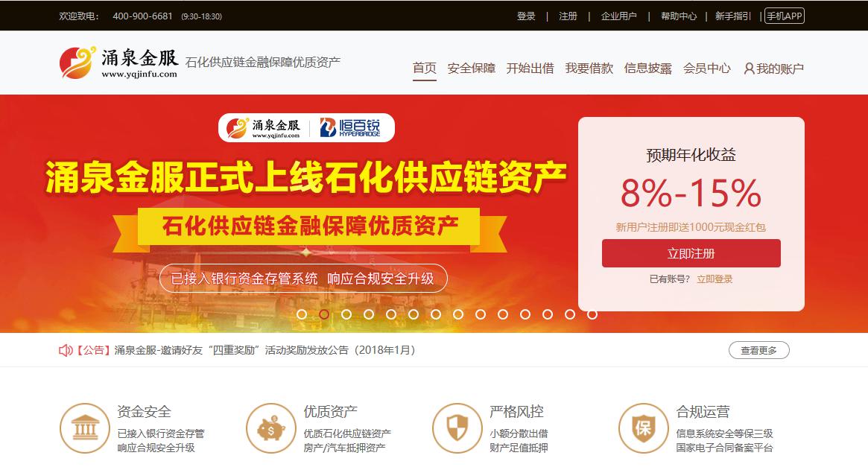Click the speaker announcement icon
The image size is (868, 470).
point(66,350)
